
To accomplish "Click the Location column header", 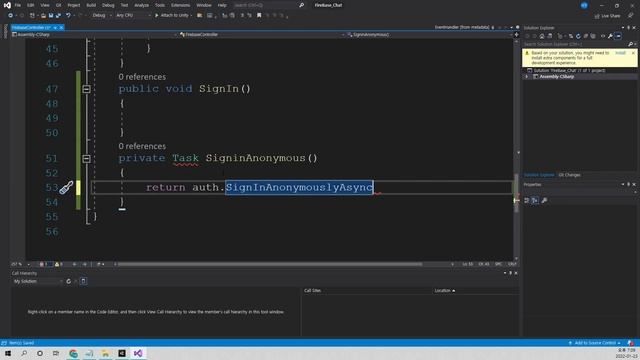I will 444,291.
